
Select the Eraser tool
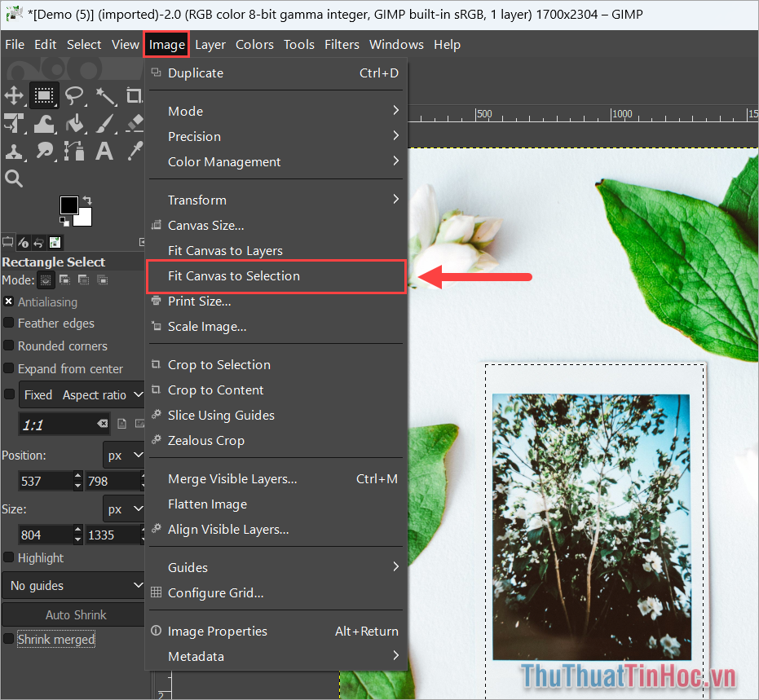135,123
